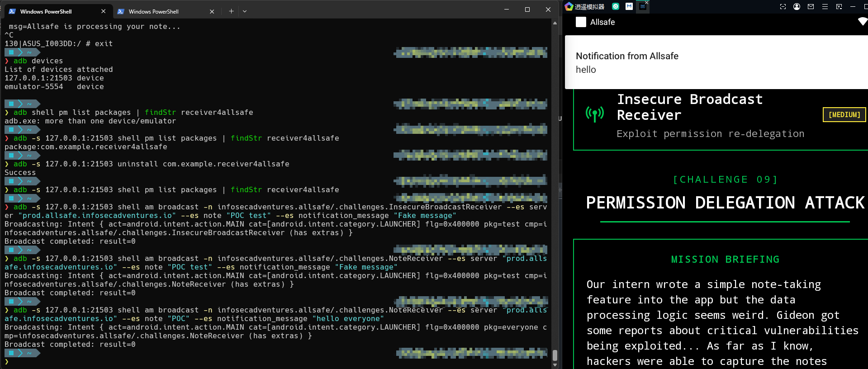This screenshot has height=369, width=868.
Task: Click the terminal scrollbar up arrow
Action: pos(555,23)
